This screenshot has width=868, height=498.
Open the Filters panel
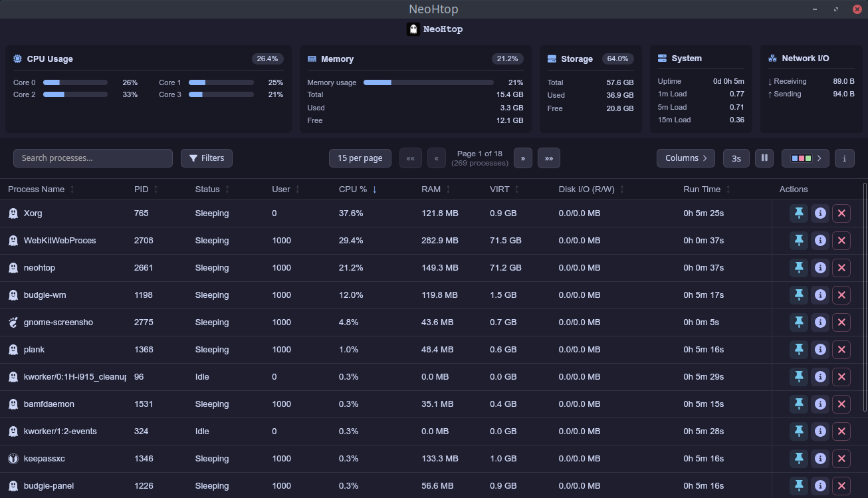tap(207, 158)
